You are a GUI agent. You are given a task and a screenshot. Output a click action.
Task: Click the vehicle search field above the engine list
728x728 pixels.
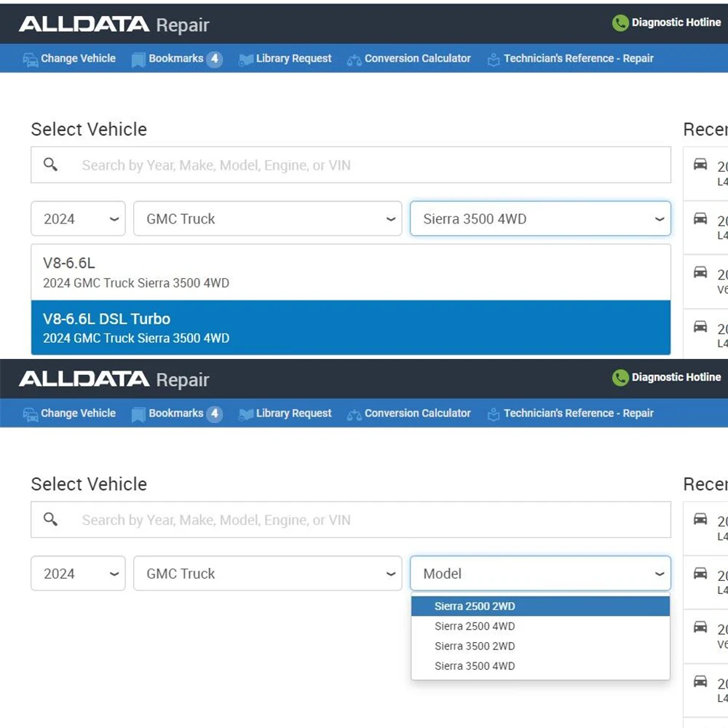tap(351, 165)
